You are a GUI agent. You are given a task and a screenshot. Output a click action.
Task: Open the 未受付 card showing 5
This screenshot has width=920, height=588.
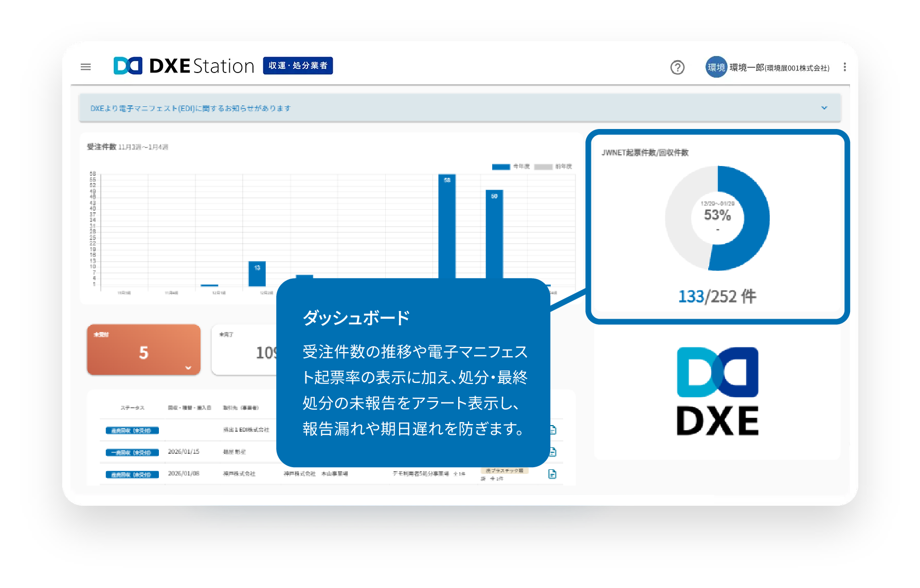[x=143, y=350]
